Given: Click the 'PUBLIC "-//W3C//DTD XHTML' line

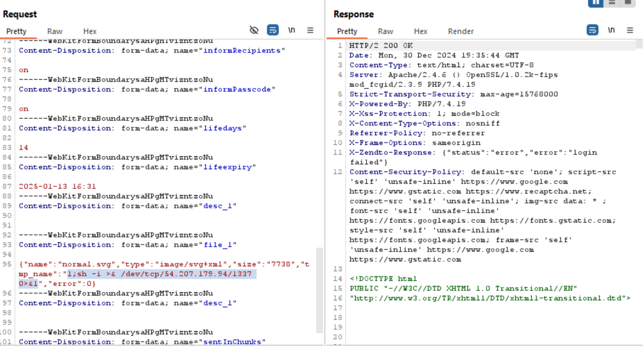Looking at the screenshot, I should pyautogui.click(x=463, y=288).
